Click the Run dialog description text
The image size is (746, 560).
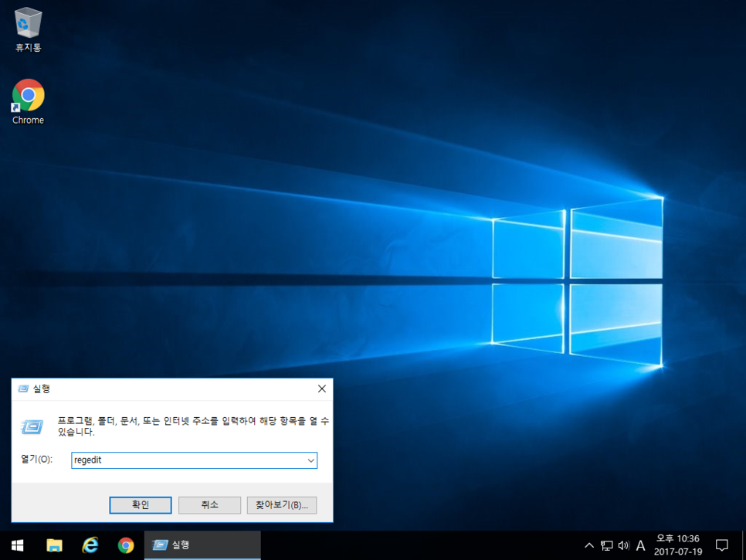point(193,426)
